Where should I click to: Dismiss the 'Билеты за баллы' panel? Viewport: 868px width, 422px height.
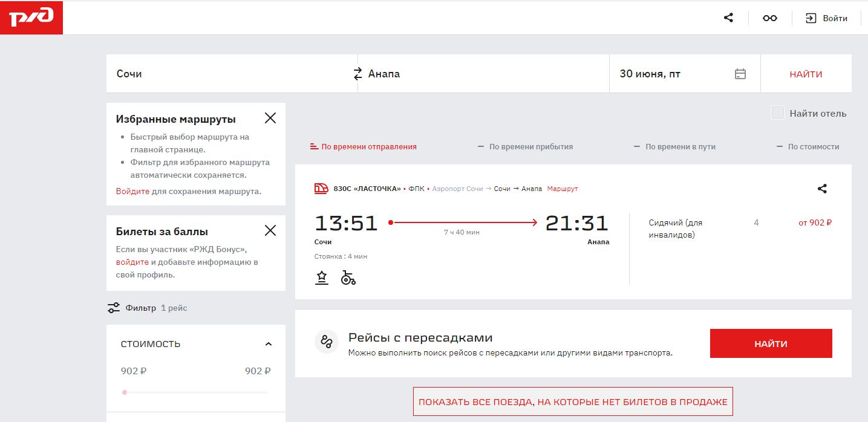point(270,230)
